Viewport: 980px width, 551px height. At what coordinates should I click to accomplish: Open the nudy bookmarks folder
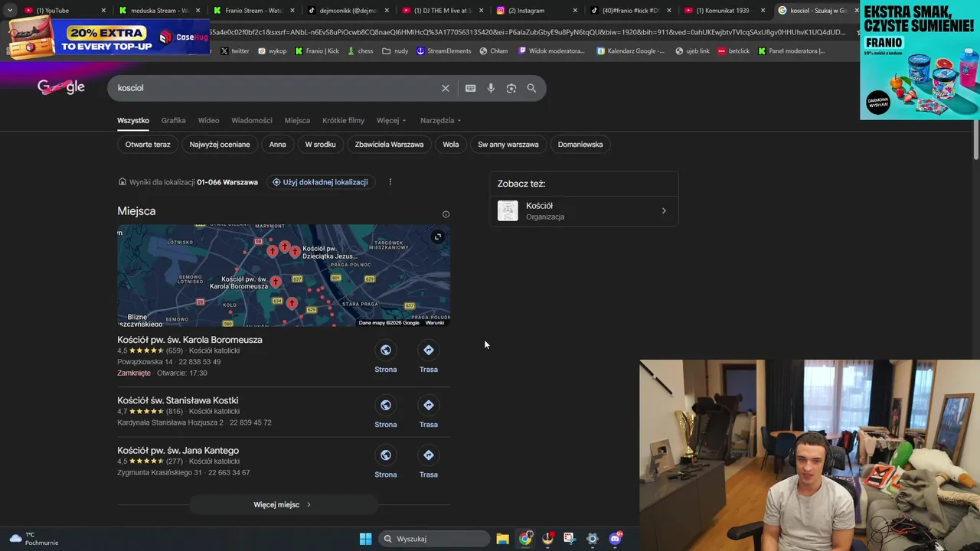point(395,51)
